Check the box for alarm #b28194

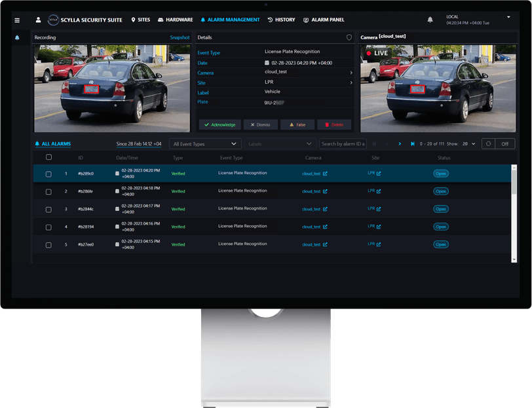48,227
